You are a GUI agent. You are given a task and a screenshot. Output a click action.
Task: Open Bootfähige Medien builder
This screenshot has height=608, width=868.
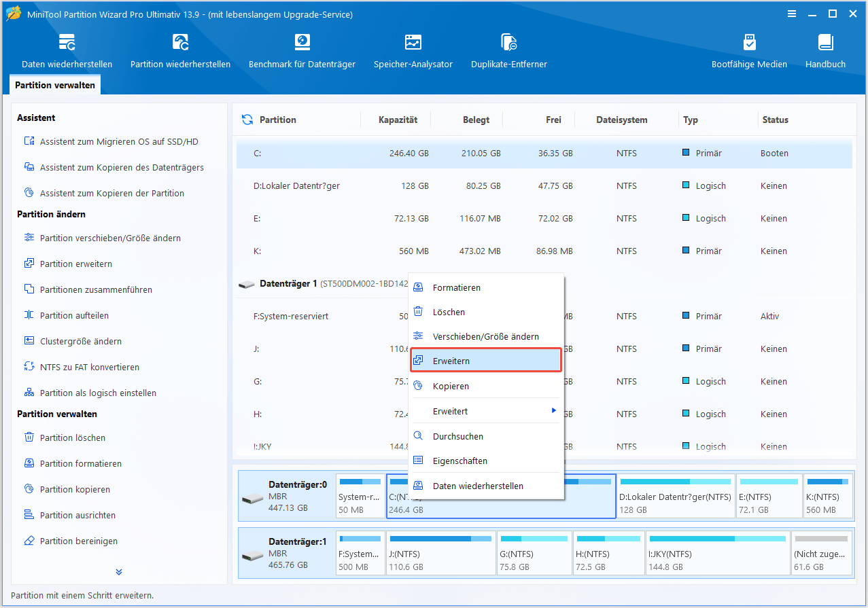click(749, 51)
